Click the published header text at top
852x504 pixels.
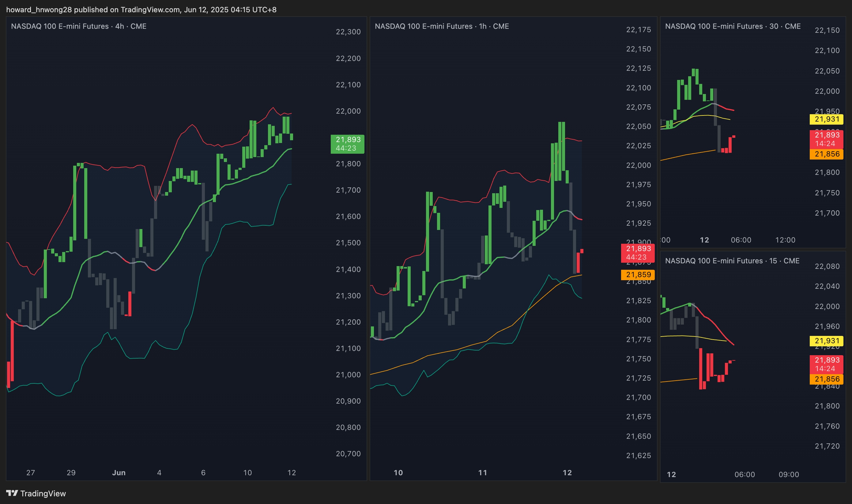[x=141, y=9]
